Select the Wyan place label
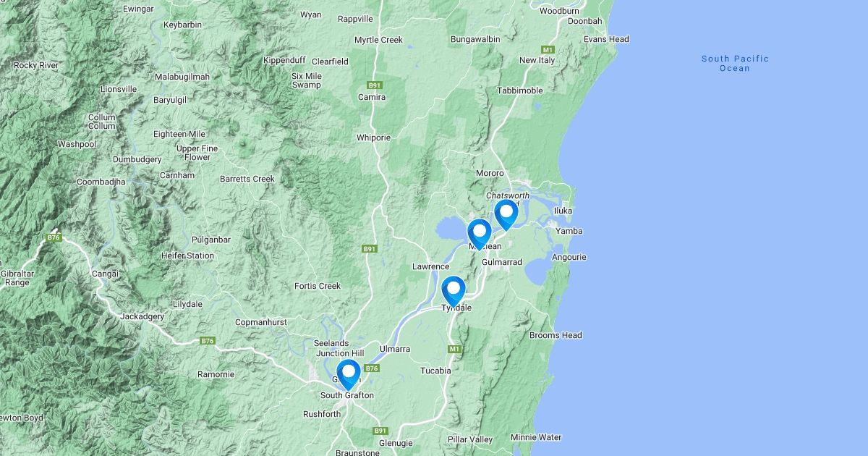The image size is (868, 456). click(311, 14)
